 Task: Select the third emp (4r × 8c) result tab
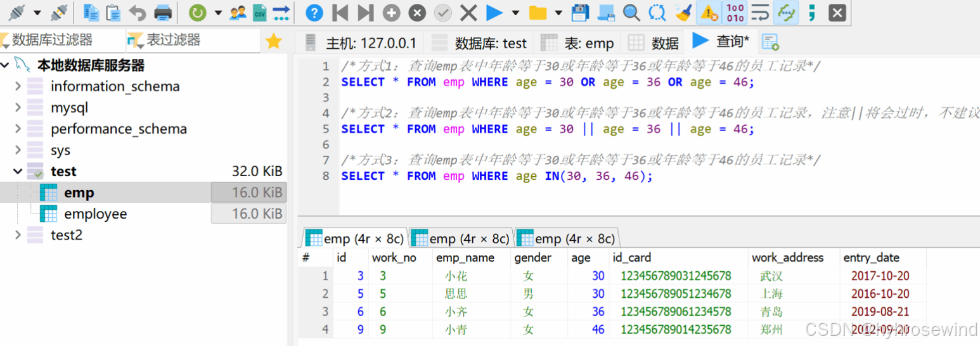(x=565, y=238)
